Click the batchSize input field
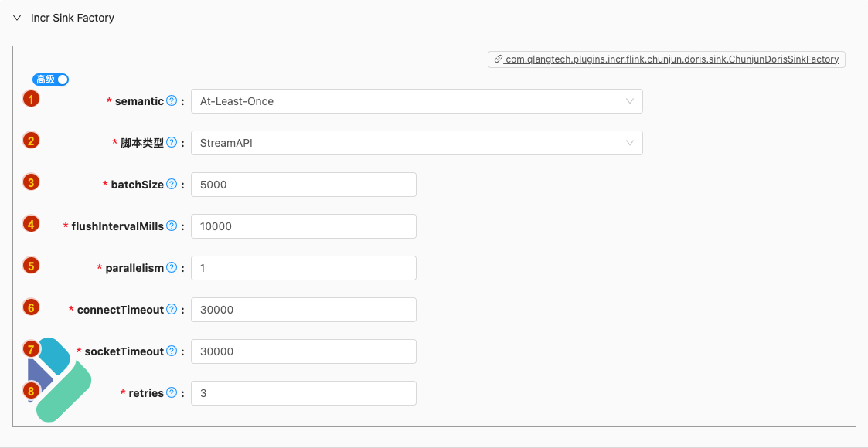The width and height of the screenshot is (868, 448). click(303, 185)
